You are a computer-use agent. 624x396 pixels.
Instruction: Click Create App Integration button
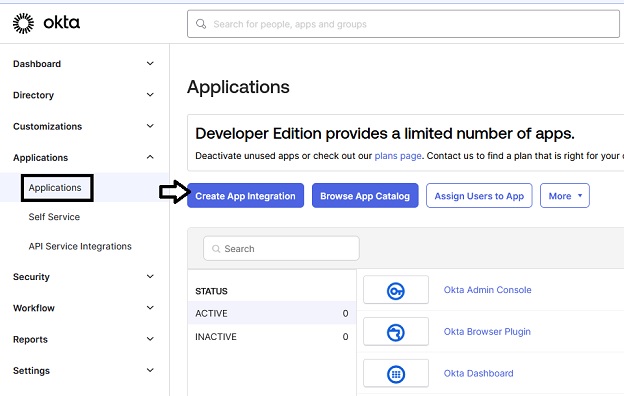[246, 195]
